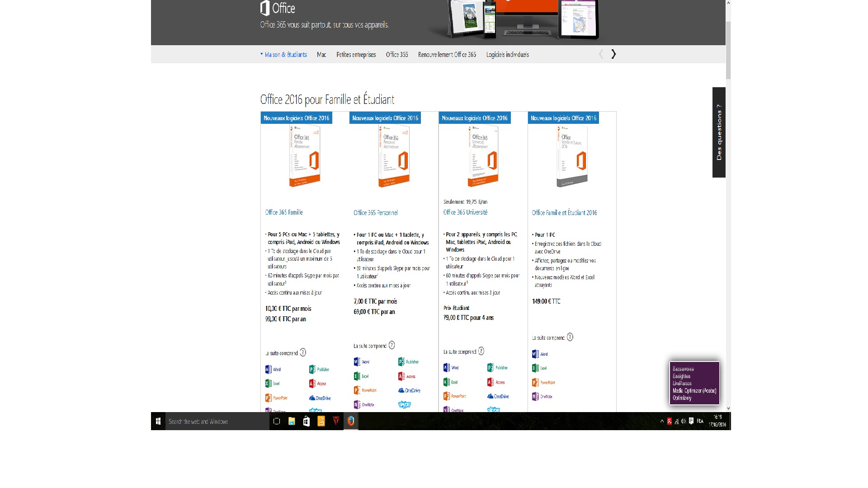Click the Excel icon under Office 365 Personnel
The height and width of the screenshot is (488, 868).
(x=357, y=376)
